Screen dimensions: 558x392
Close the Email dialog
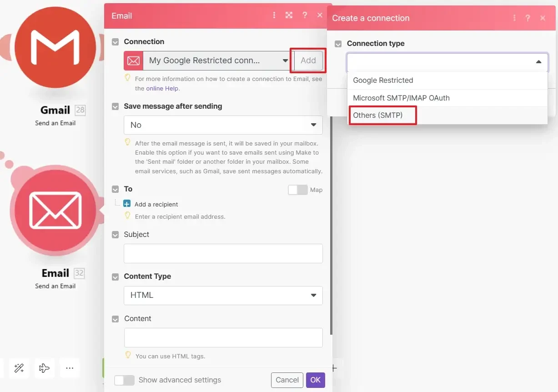pyautogui.click(x=320, y=15)
